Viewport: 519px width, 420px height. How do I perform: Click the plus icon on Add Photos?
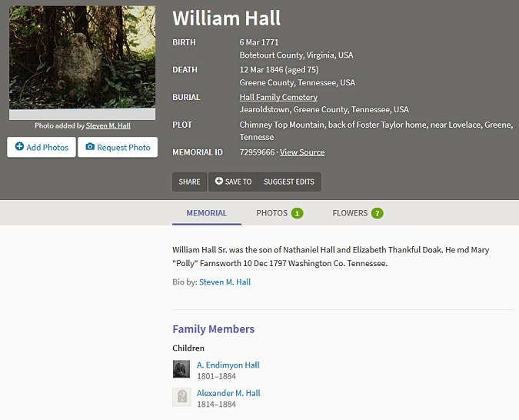coord(19,147)
